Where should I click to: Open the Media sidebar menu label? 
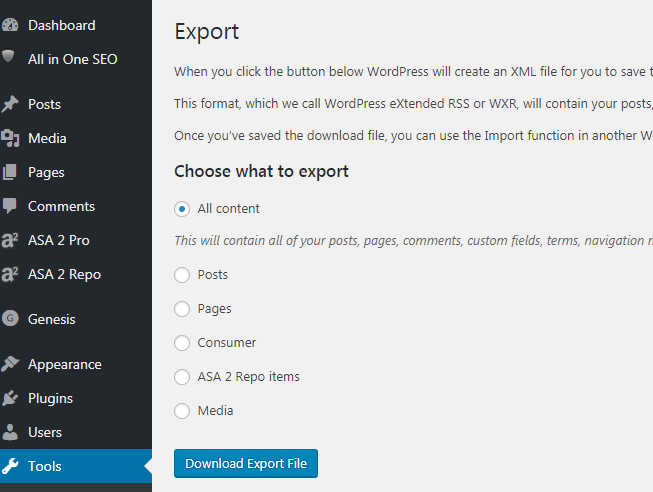[x=47, y=138]
